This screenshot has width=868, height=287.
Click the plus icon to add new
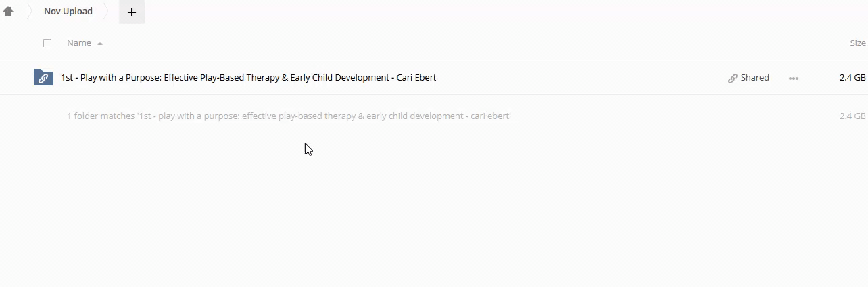point(131,12)
